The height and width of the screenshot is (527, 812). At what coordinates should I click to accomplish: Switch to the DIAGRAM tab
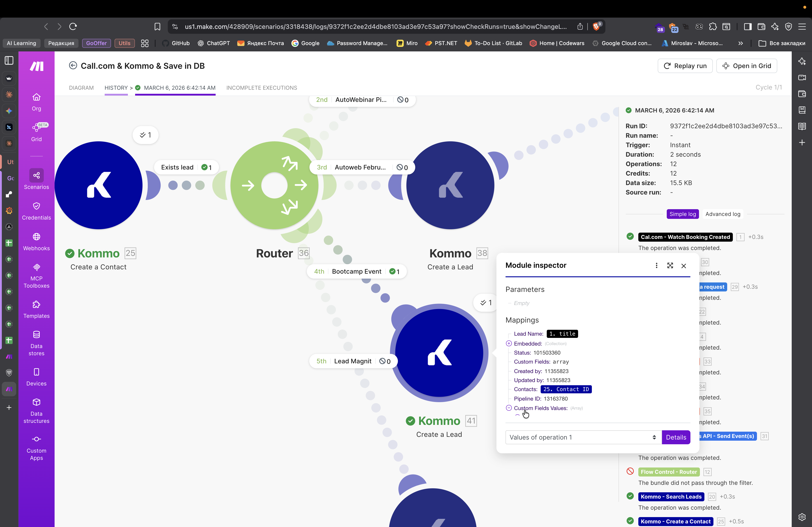[x=81, y=88]
